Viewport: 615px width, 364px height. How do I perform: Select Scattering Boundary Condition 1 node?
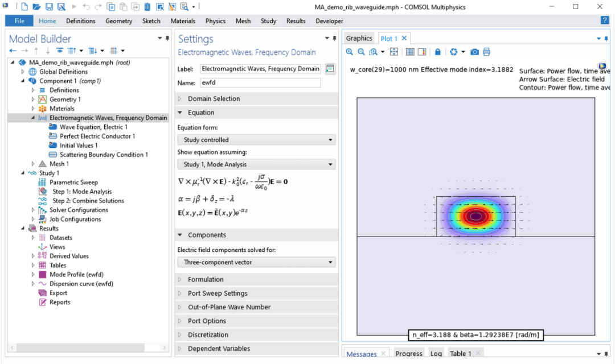pyautogui.click(x=104, y=155)
